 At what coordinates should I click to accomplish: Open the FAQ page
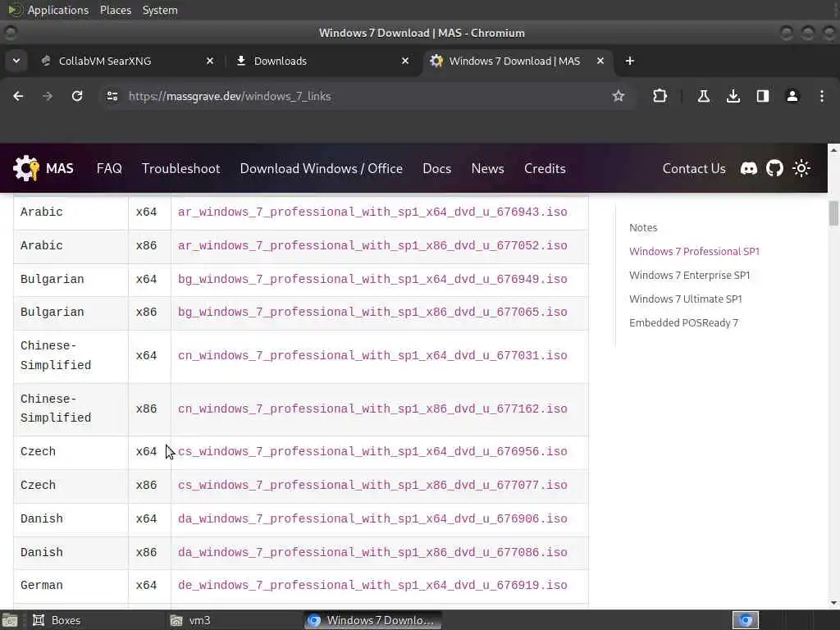tap(109, 169)
